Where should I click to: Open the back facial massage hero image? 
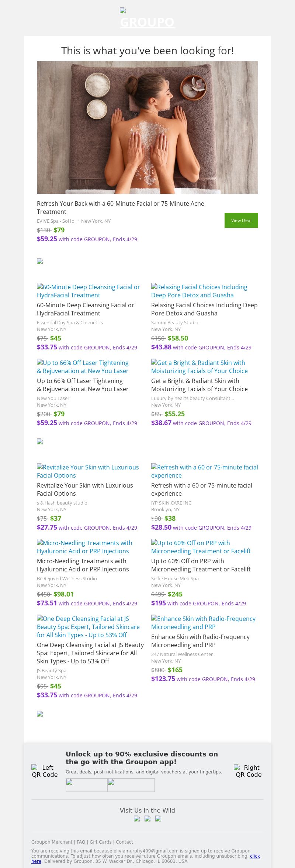pos(147,127)
